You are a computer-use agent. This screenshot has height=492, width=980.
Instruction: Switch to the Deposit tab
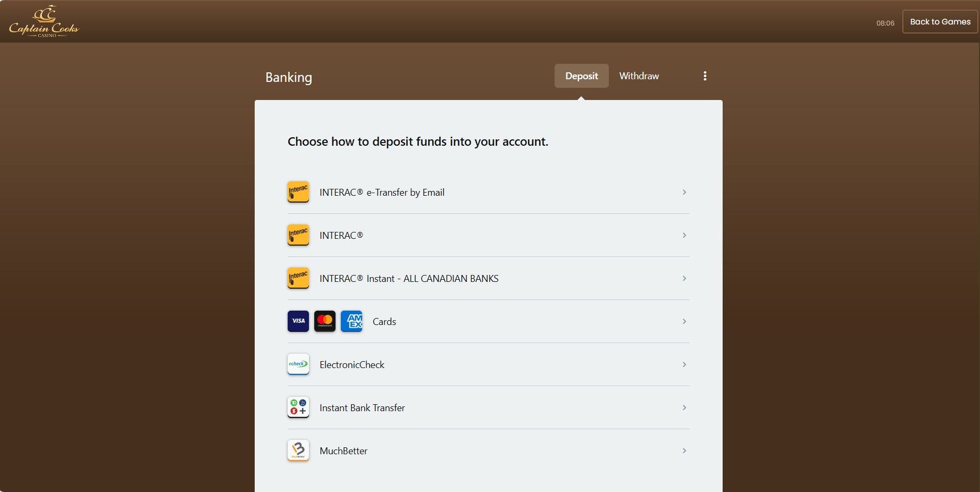pyautogui.click(x=582, y=76)
